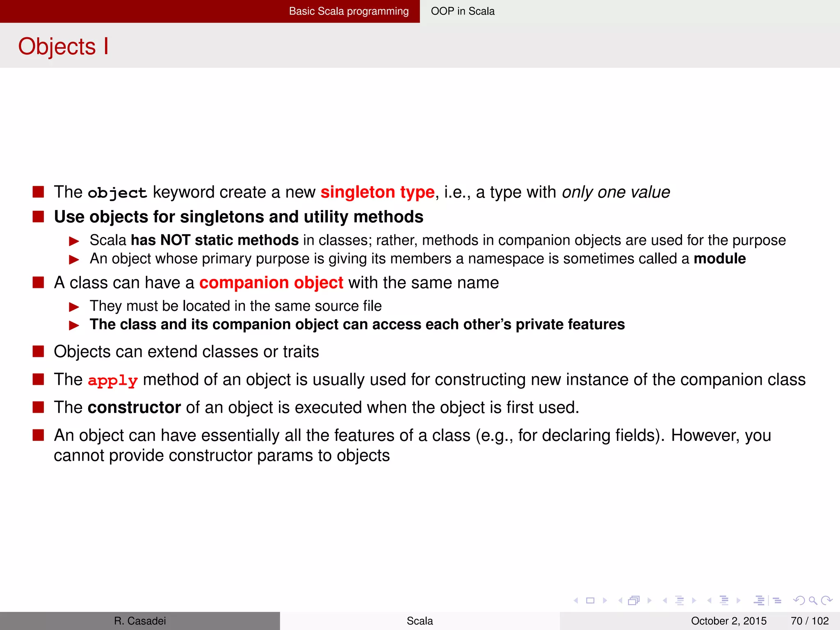Click bold line about accessing each other's private features

tap(357, 324)
